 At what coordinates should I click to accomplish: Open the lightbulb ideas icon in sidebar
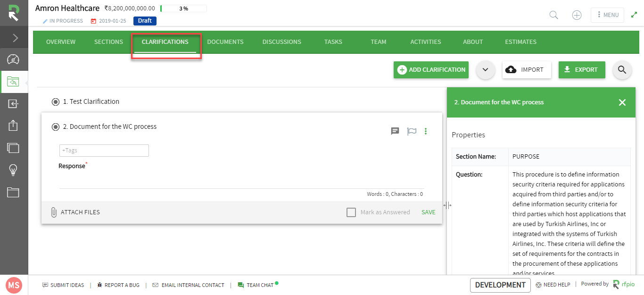click(13, 170)
